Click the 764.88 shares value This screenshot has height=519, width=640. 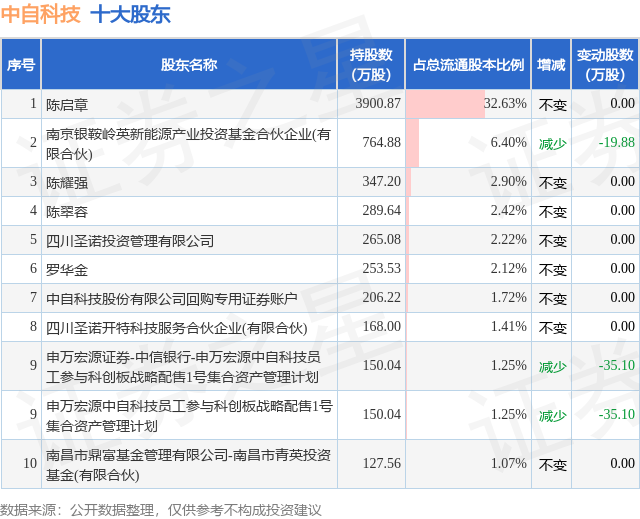pos(382,142)
